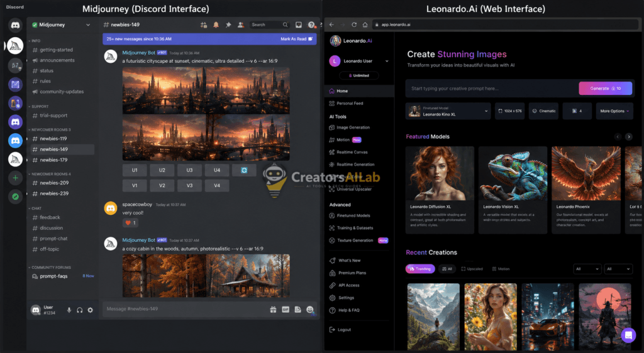Viewport: 644px width, 353px height.
Task: Collapse the SUPPORT channel category
Action: tap(38, 107)
